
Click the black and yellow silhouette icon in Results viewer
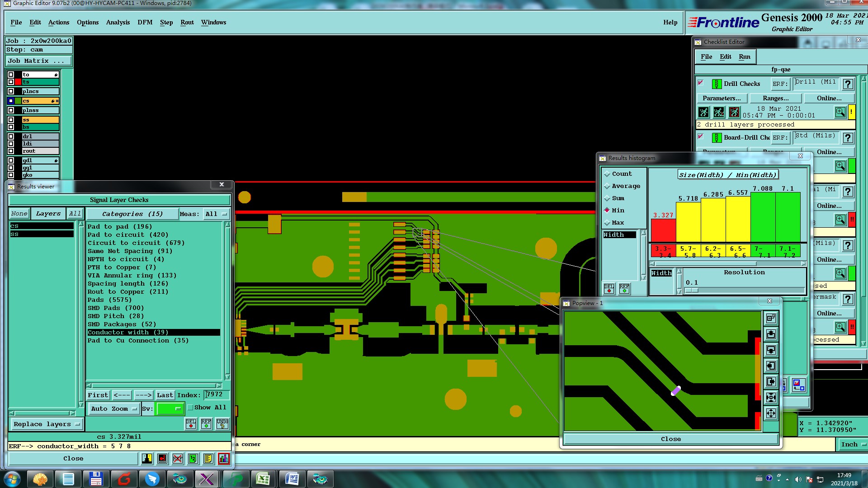tap(147, 459)
